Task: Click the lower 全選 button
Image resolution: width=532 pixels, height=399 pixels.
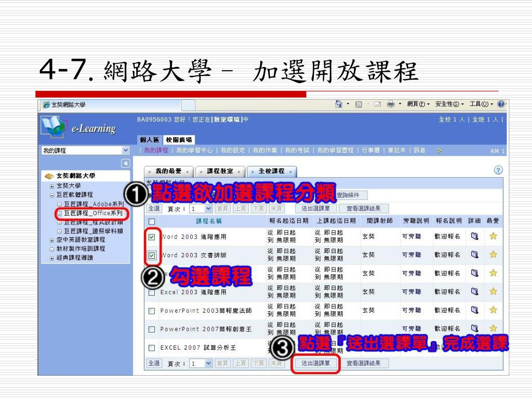Action: tap(154, 363)
